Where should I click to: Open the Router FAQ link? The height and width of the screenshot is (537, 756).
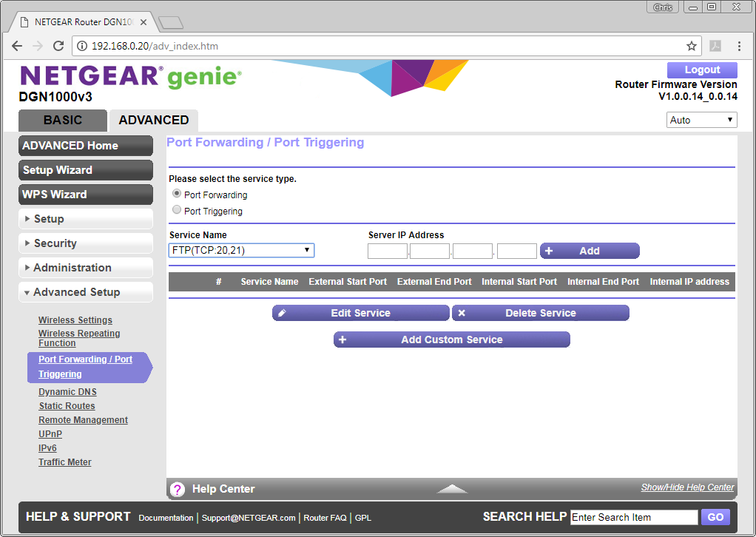[x=325, y=518]
